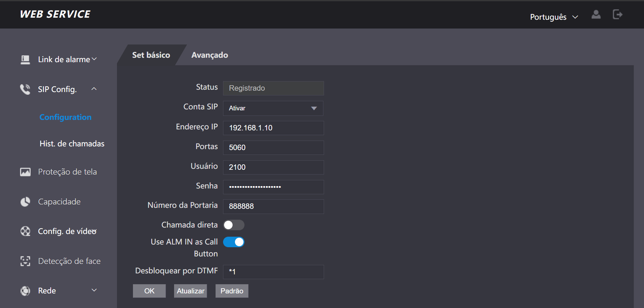The height and width of the screenshot is (308, 644).
Task: Click the Usuário field showing 2100
Action: click(273, 167)
